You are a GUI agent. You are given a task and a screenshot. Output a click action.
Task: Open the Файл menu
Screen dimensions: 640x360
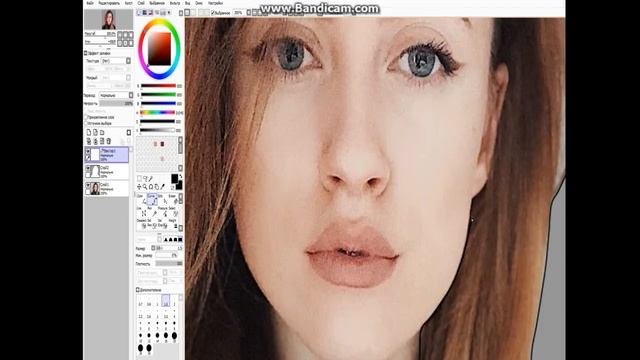tap(90, 3)
